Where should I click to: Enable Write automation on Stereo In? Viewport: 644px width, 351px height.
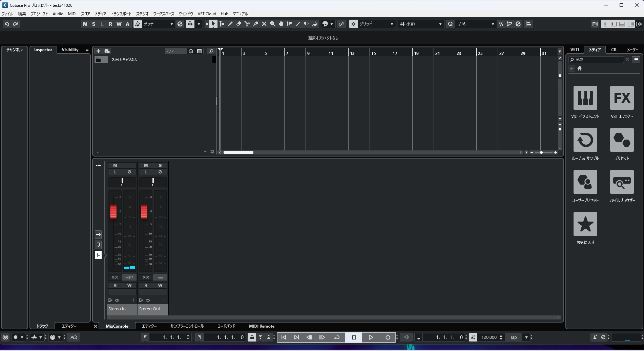[x=130, y=285]
